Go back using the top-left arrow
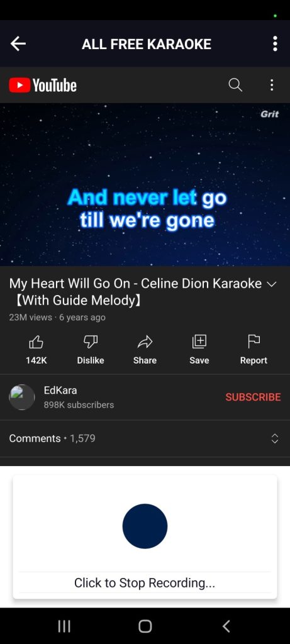290x644 pixels. 18,43
